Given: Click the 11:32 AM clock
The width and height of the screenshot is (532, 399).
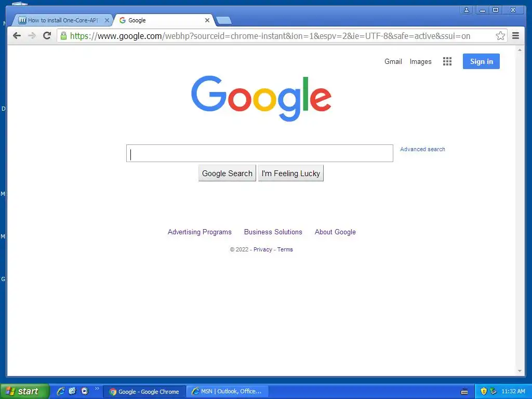Looking at the screenshot, I should click(513, 392).
